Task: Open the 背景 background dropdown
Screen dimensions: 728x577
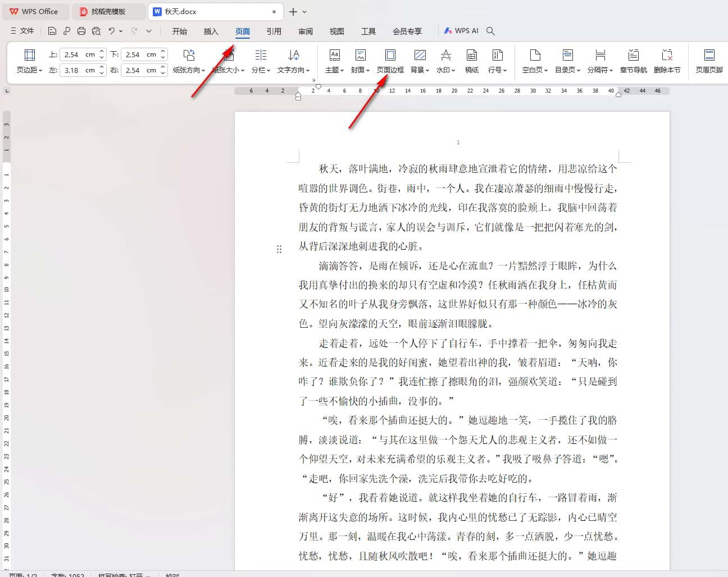Action: point(420,61)
